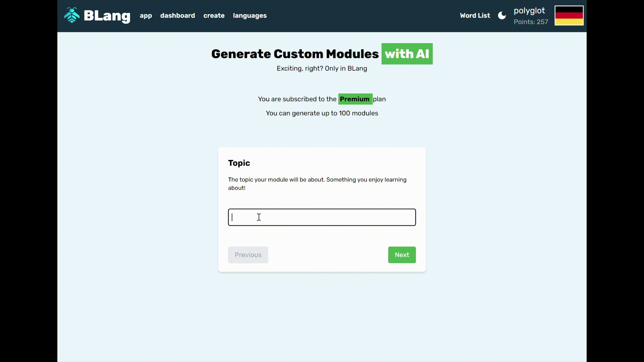Screen dimensions: 644x362
Task: Open the German flag language selector
Action: click(569, 15)
